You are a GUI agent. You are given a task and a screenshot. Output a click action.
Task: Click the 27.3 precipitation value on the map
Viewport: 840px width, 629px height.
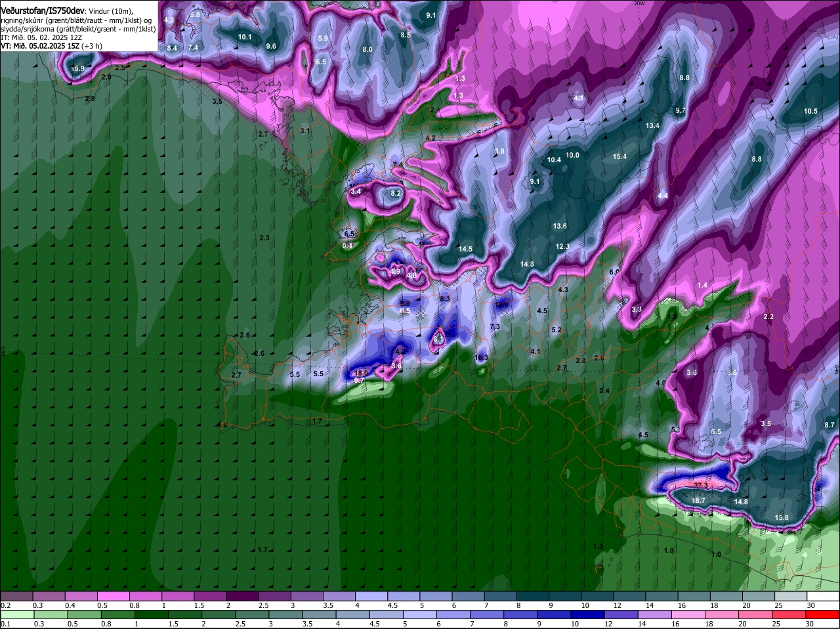701,485
